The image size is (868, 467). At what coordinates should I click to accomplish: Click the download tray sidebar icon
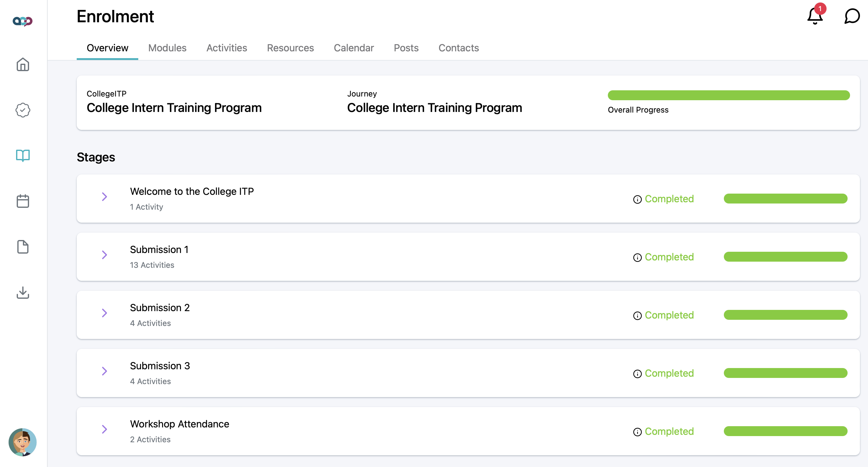coord(23,293)
